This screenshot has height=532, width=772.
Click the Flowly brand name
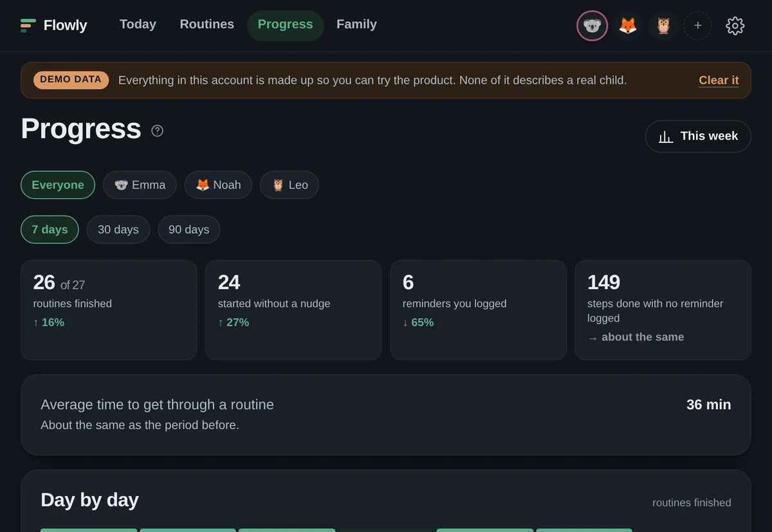click(65, 26)
